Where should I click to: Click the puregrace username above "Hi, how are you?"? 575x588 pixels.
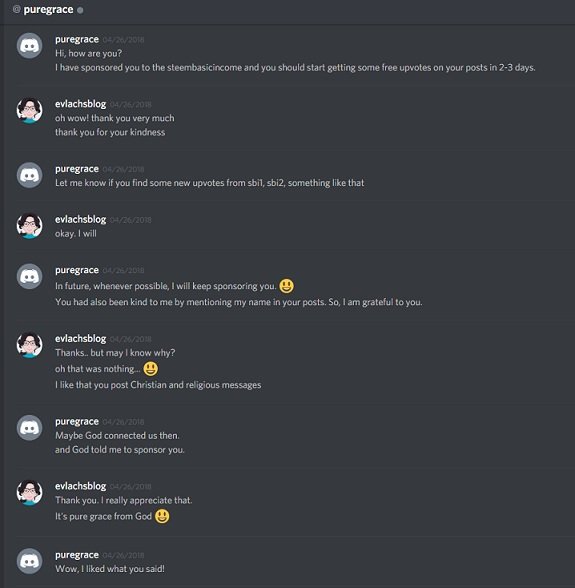(77, 39)
